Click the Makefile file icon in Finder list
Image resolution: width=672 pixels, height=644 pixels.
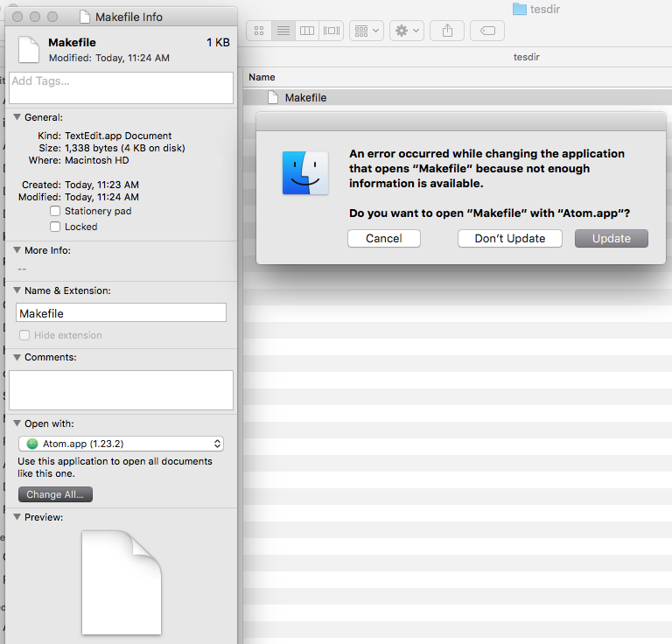(273, 98)
